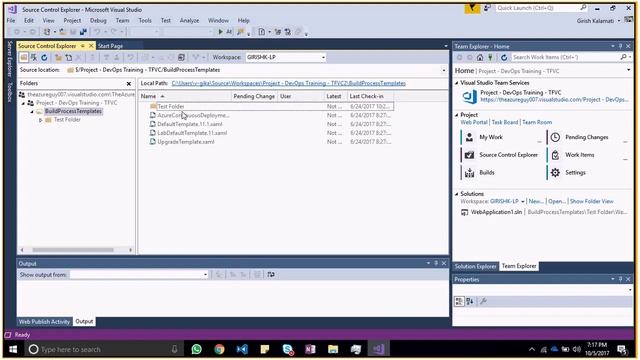Viewport: 640px width, 360px height.
Task: Open the Team Explorer Home page dropdown
Action: (628, 71)
